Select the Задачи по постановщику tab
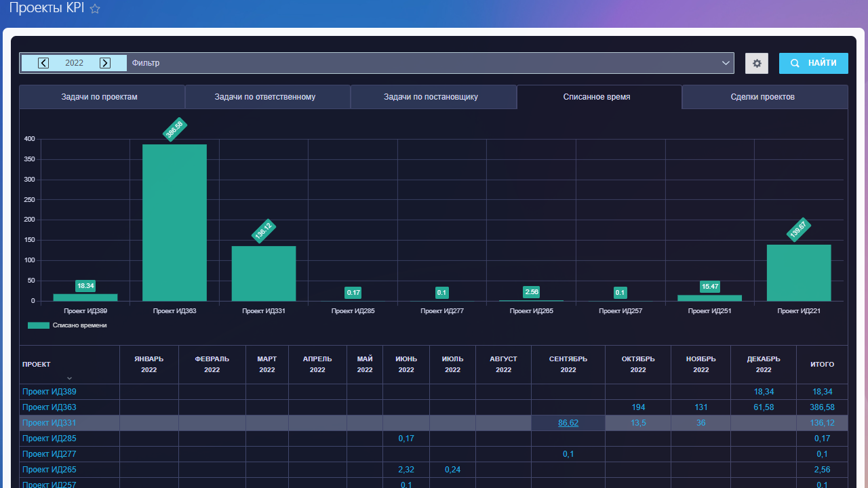 431,97
